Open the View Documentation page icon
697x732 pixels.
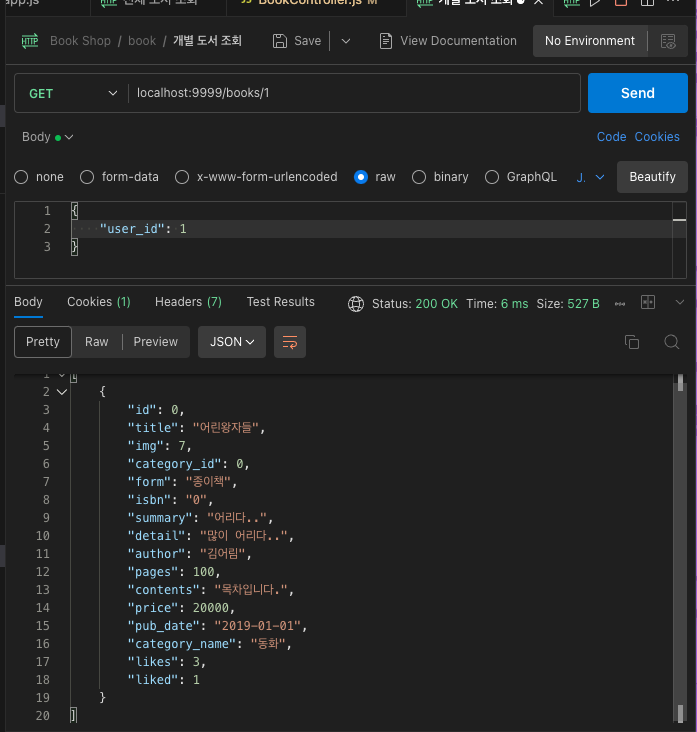pos(386,41)
